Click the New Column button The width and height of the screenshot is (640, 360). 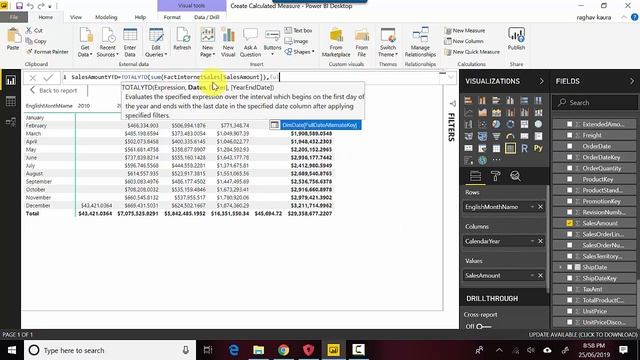464,41
